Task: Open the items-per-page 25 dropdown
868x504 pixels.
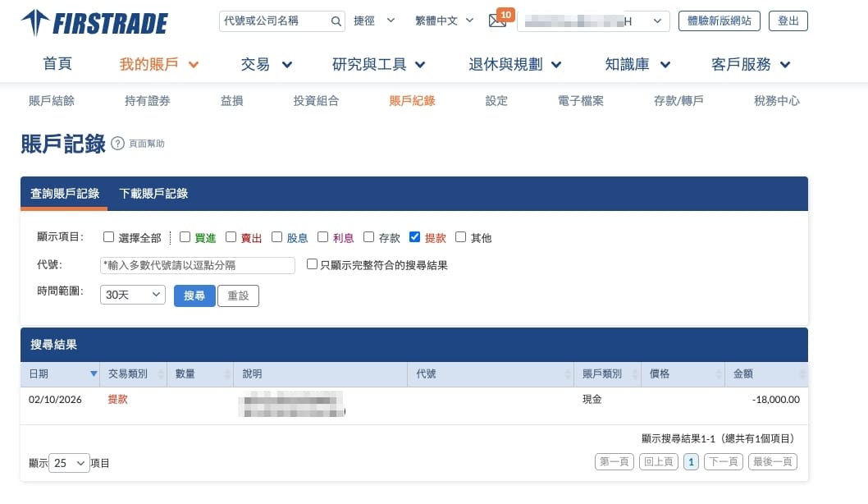Action: click(x=70, y=463)
